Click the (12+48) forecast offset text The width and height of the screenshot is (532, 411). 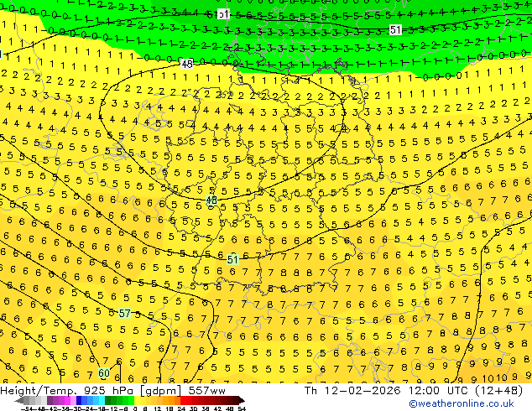[497, 391]
